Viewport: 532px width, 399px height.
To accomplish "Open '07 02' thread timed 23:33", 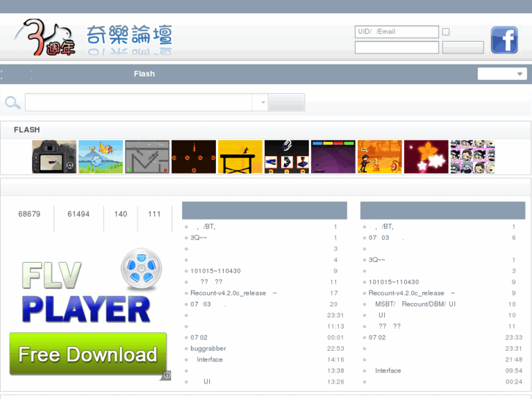I will [378, 338].
